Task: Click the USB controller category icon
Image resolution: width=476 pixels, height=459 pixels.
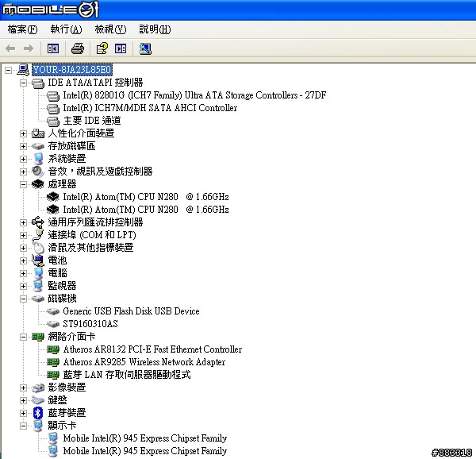Action: click(38, 222)
